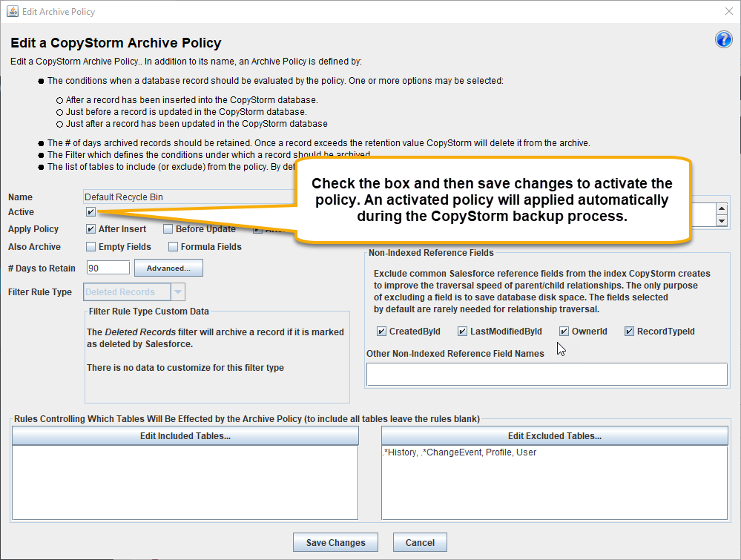
Task: Enable the Before Update checkbox
Action: point(168,229)
